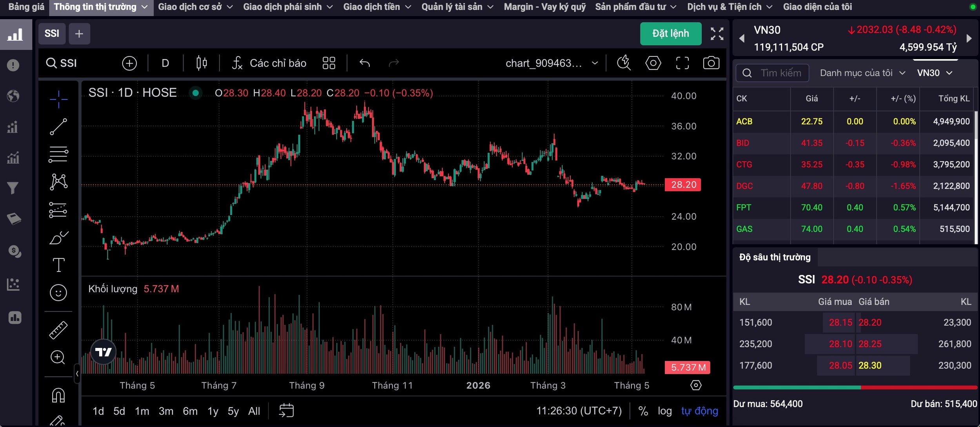The height and width of the screenshot is (427, 980).
Task: Select the ruler measure tool
Action: click(58, 330)
